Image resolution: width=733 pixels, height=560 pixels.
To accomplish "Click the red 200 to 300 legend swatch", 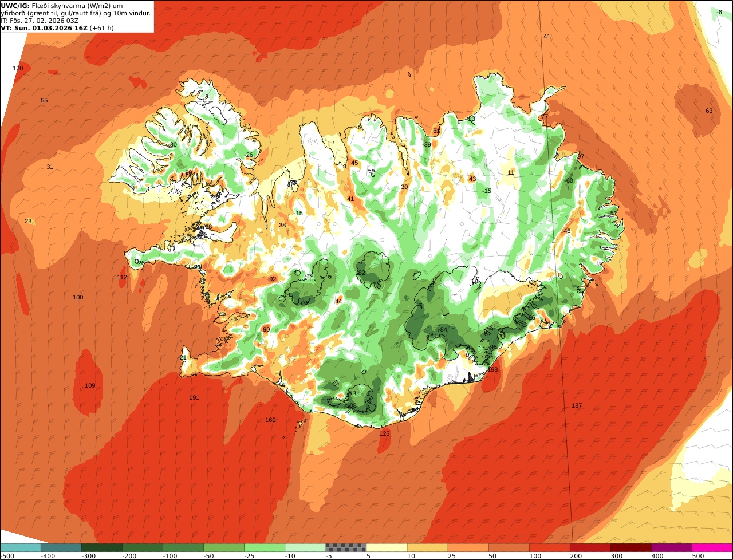I will pyautogui.click(x=590, y=547).
